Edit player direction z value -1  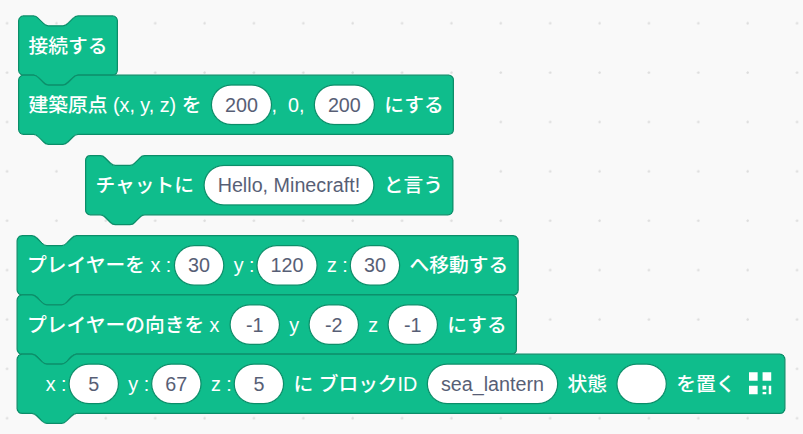point(412,325)
